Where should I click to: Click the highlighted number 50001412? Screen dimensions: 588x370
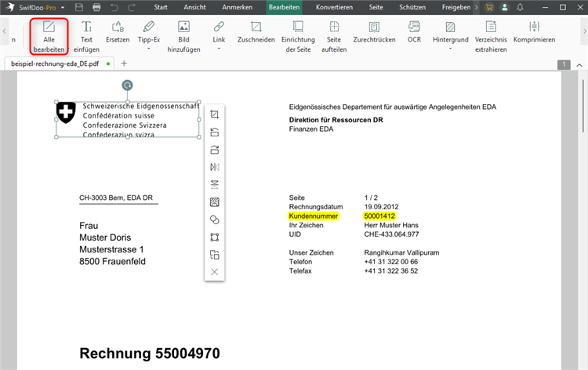tap(379, 216)
